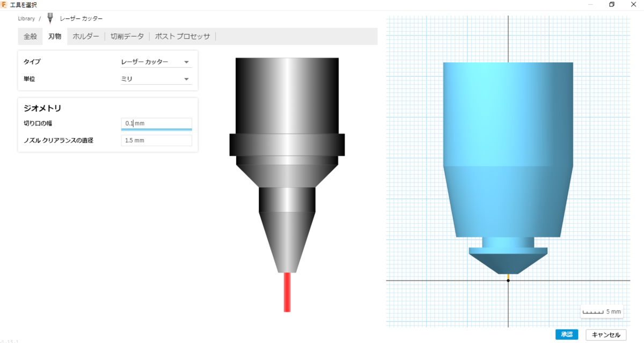Click the ノズル クリアランスの直径 input field
Image resolution: width=644 pixels, height=343 pixels.
tap(156, 141)
